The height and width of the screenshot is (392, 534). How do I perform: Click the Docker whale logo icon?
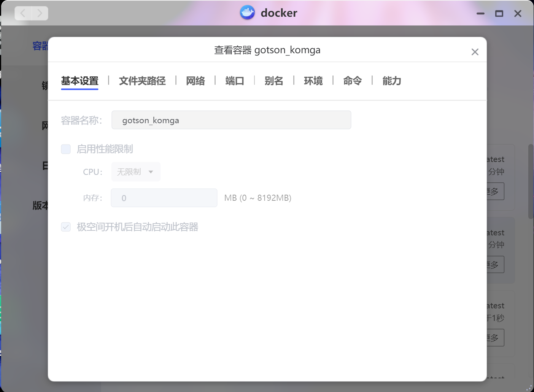click(247, 13)
